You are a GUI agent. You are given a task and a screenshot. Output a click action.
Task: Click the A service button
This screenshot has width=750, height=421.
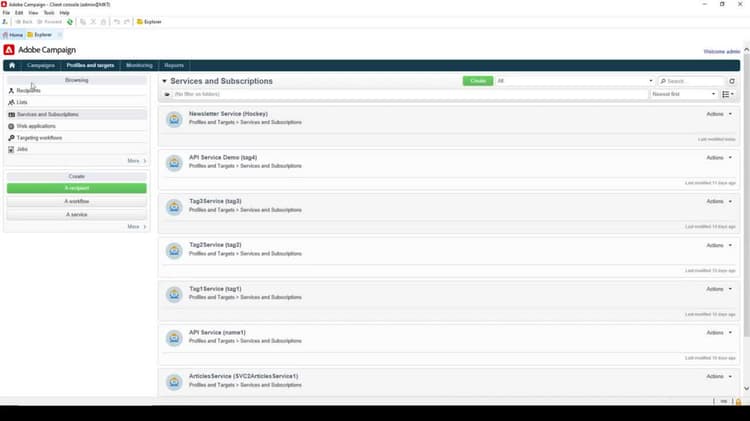[x=77, y=214]
